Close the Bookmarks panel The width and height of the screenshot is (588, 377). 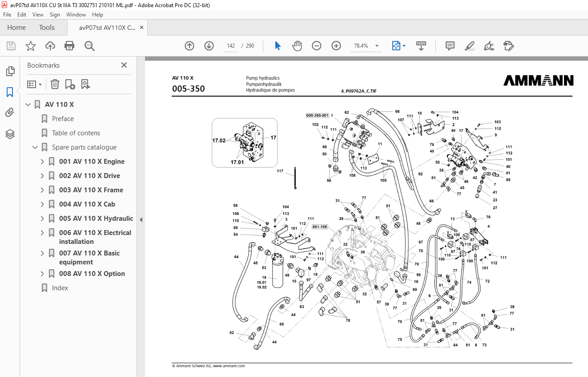pos(124,65)
